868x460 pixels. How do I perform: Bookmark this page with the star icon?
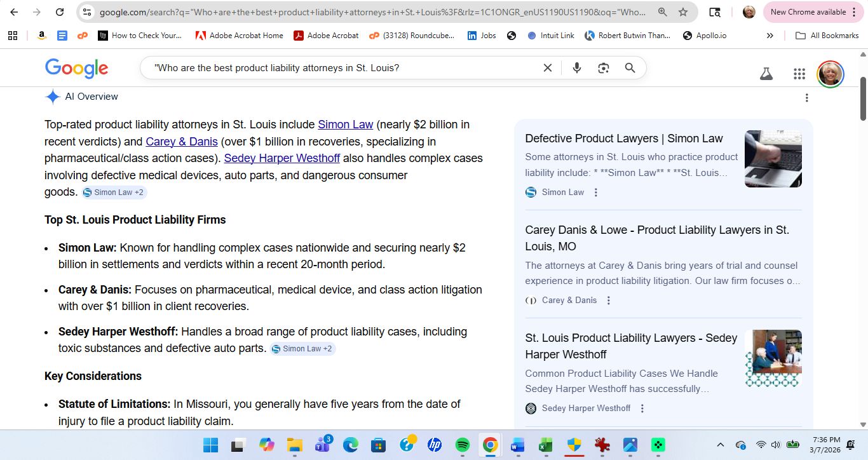[683, 12]
